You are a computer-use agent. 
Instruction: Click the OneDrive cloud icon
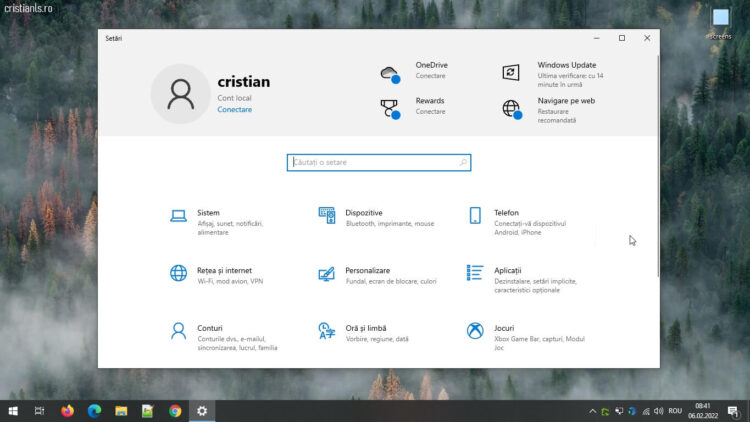tap(389, 72)
